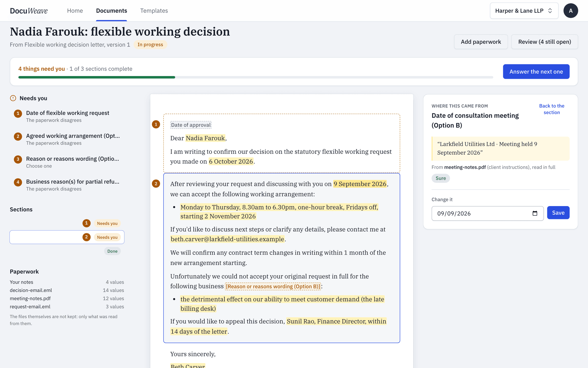Click the Change it date input field
Image resolution: width=588 pixels, height=368 pixels.
[x=487, y=213]
